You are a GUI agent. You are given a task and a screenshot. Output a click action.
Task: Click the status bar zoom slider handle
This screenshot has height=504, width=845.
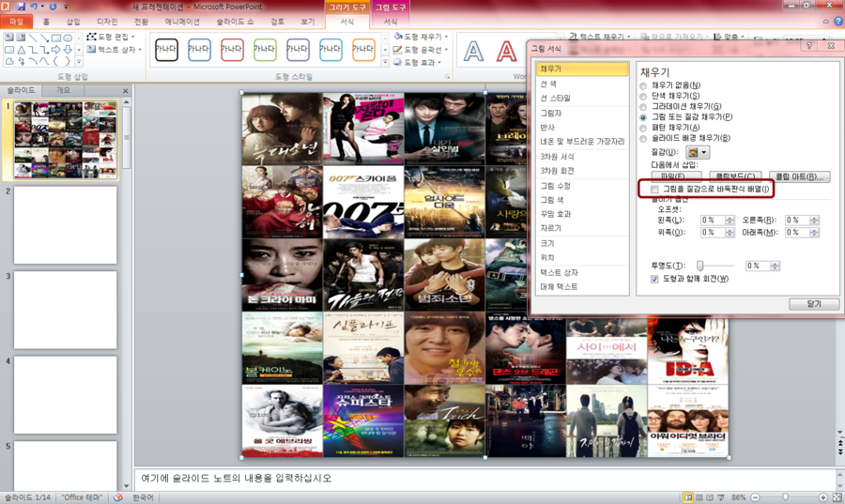(786, 497)
